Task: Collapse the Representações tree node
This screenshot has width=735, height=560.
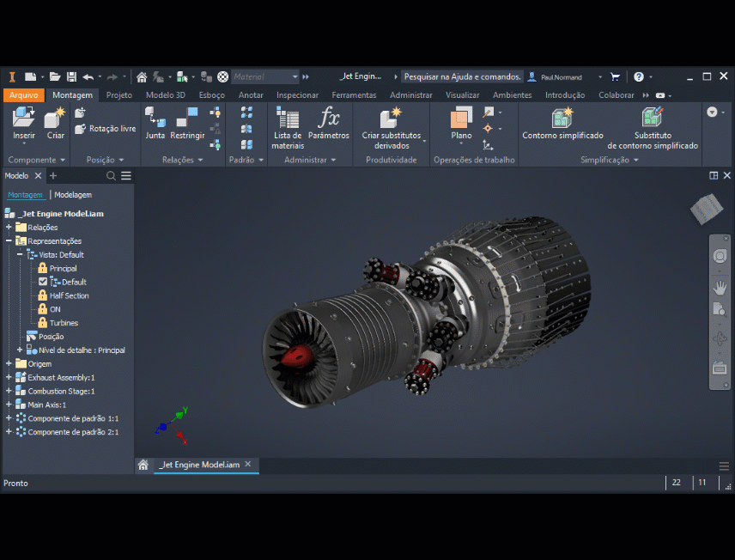Action: coord(9,241)
